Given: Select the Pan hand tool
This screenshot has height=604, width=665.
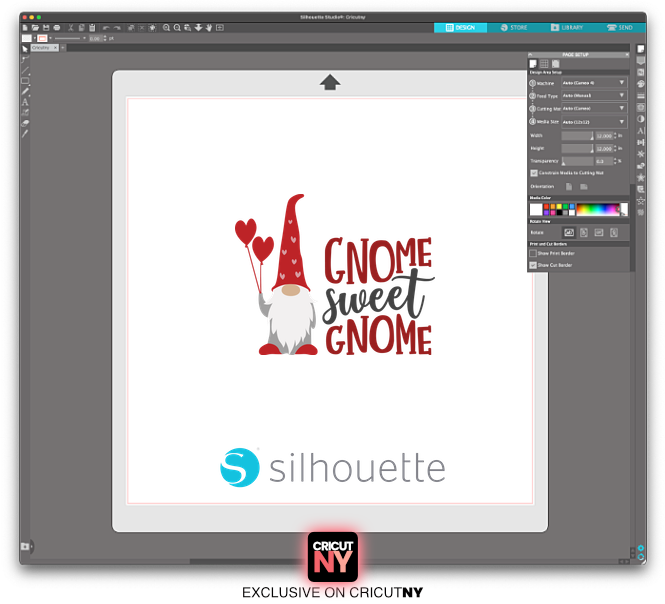Looking at the screenshot, I should (209, 28).
